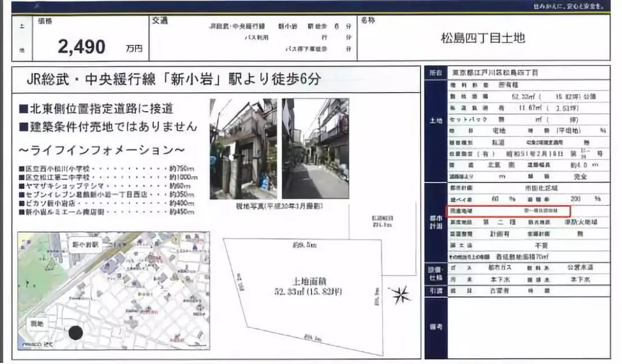Select 52.33㎡ (15.83坪) in the plot diagram
The height and width of the screenshot is (364, 622).
308,292
